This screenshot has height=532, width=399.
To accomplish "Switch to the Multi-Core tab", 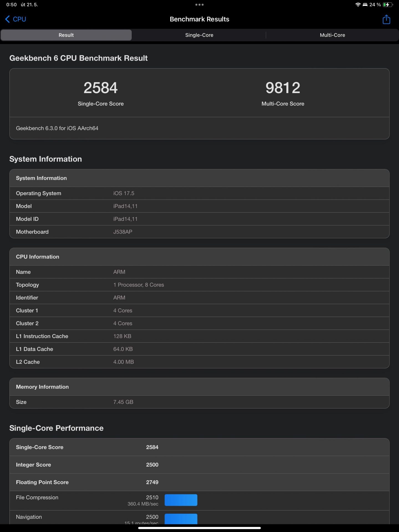I will [332, 35].
